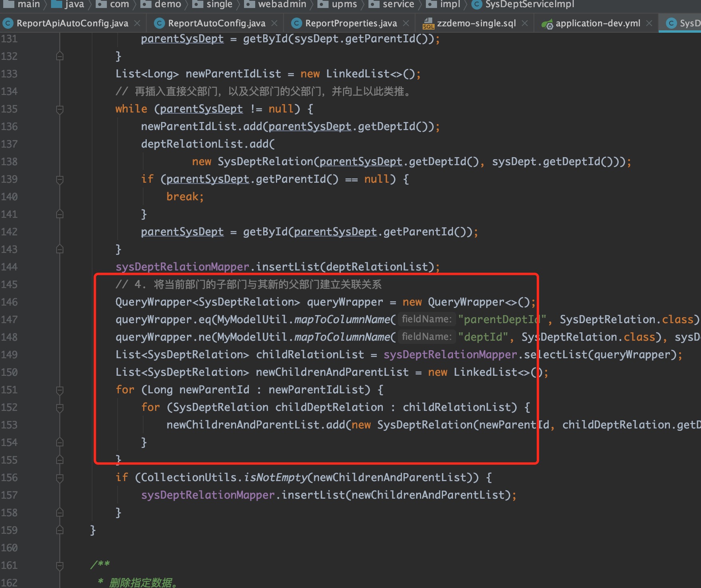Viewport: 701px width, 588px height.
Task: Open the ReportApiAutoConfig.java tab
Action: pyautogui.click(x=72, y=23)
